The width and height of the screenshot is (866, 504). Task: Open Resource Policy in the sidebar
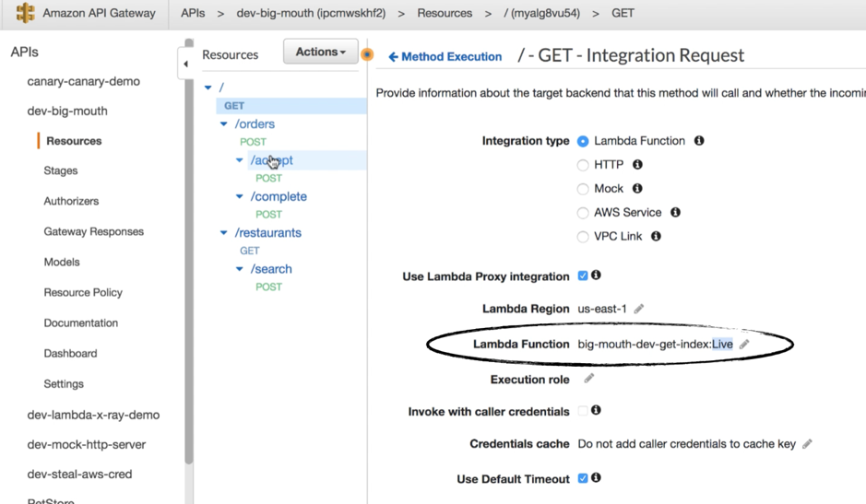coord(83,292)
